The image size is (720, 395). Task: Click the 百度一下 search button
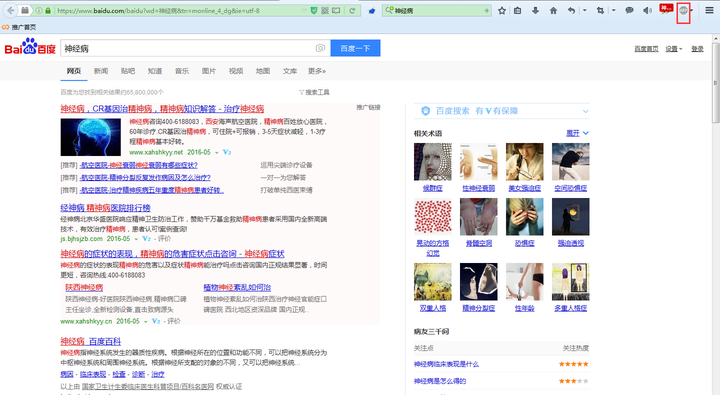coord(355,48)
